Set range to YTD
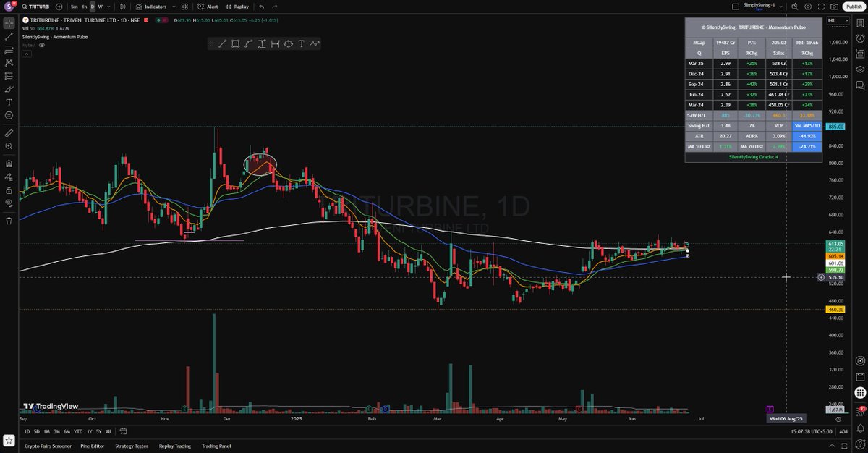Image resolution: width=868 pixels, height=453 pixels. [77, 431]
